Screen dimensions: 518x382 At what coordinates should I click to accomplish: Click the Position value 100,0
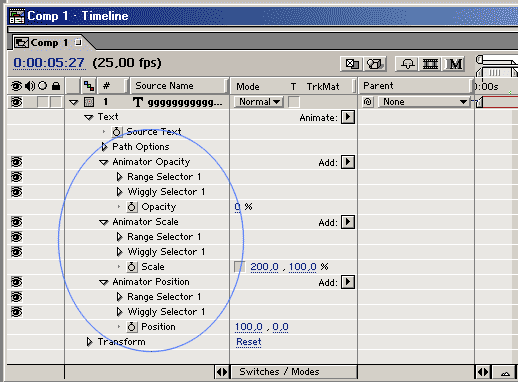pos(249,327)
